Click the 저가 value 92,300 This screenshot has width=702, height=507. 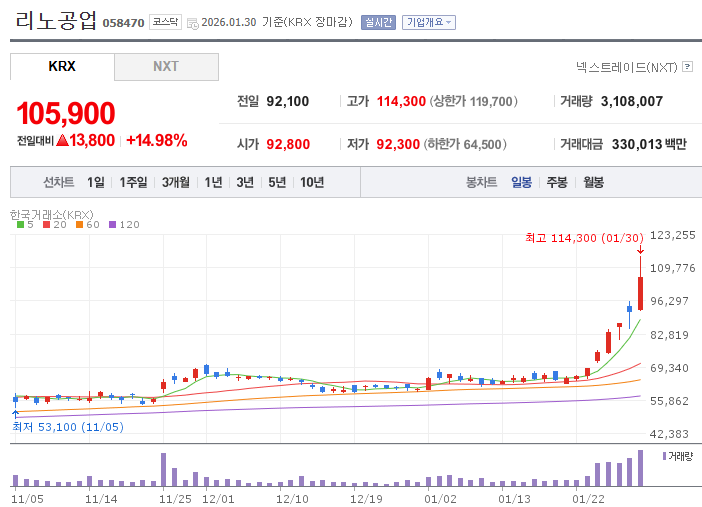[398, 144]
